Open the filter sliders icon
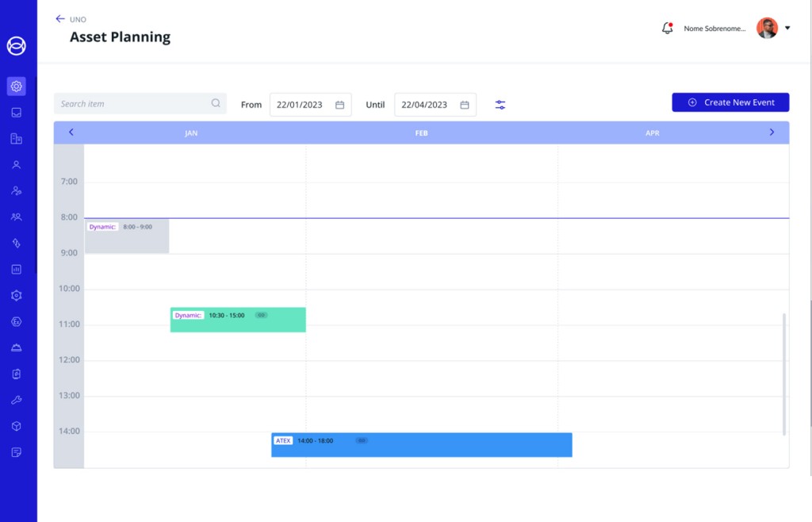 [x=500, y=105]
